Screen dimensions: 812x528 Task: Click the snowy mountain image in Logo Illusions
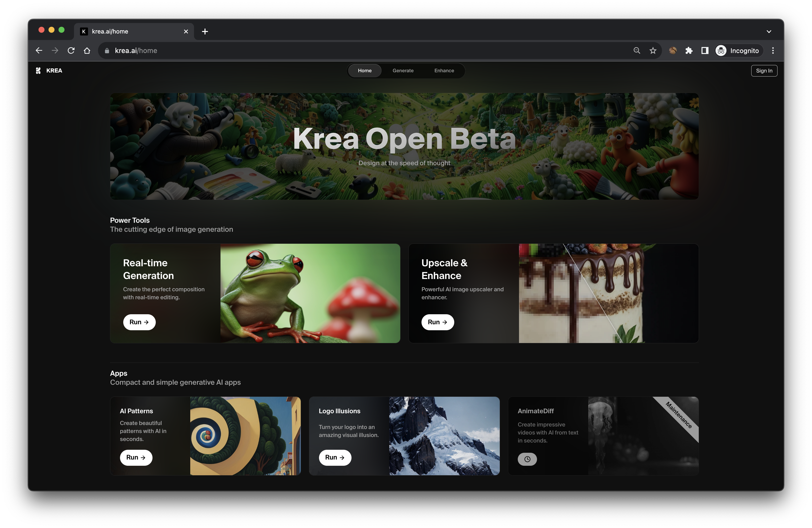coord(444,435)
